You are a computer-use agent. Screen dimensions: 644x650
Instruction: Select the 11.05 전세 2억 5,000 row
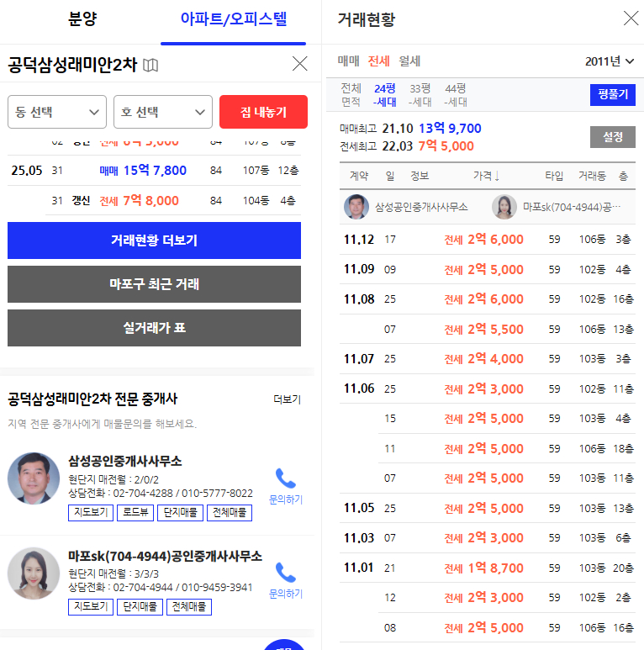tap(488, 508)
